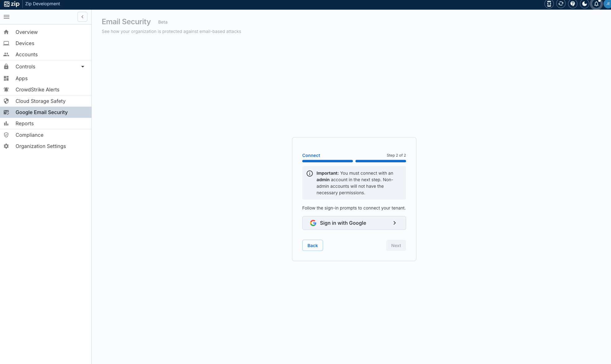Sign in with Google

354,223
